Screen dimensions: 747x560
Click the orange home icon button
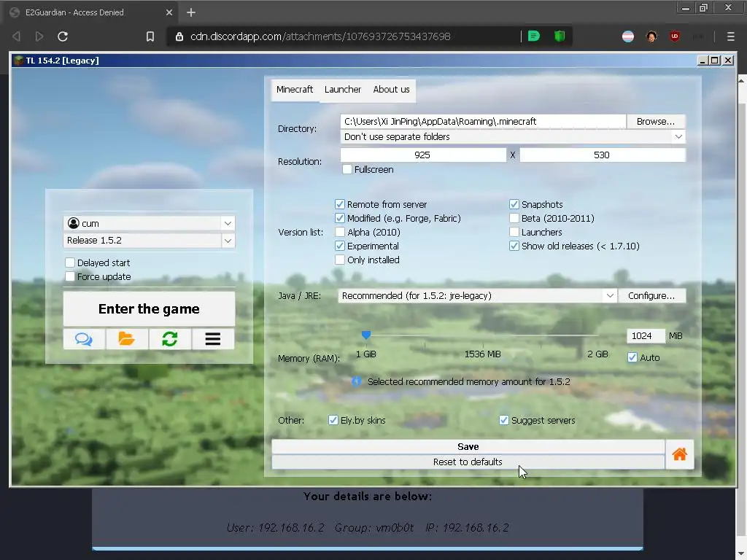point(679,454)
